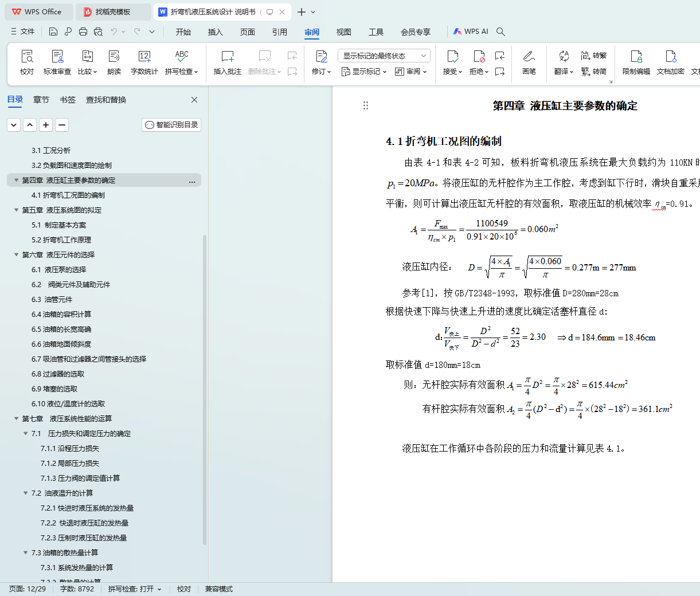Switch to the 找稻壳模板 tab
The image size is (700, 596).
pos(113,11)
